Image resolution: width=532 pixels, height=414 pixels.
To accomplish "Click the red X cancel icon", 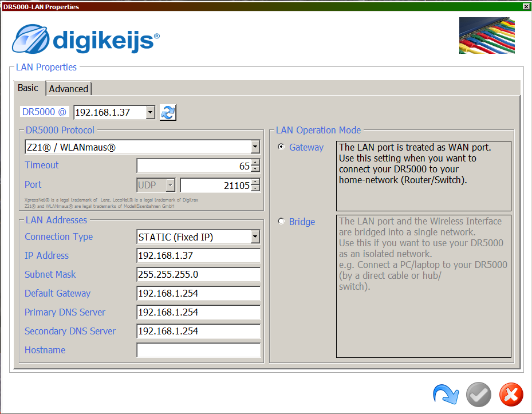I will click(511, 395).
